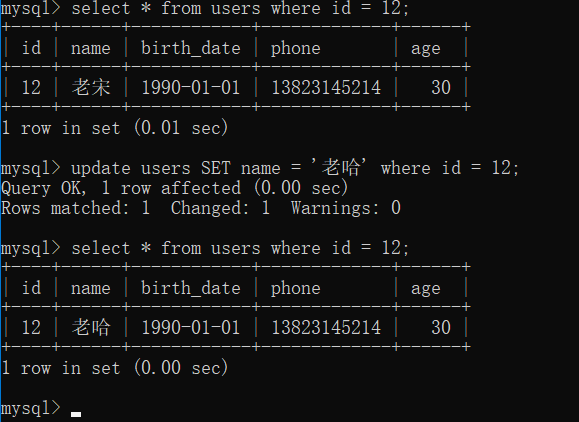Click age 30 in the 老宋 row
This screenshot has height=422, width=579.
click(441, 88)
